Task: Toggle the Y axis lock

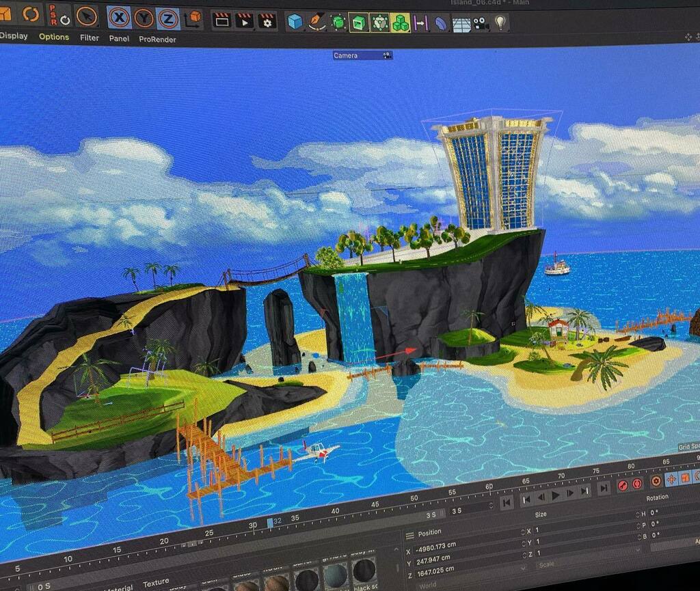Action: point(144,18)
